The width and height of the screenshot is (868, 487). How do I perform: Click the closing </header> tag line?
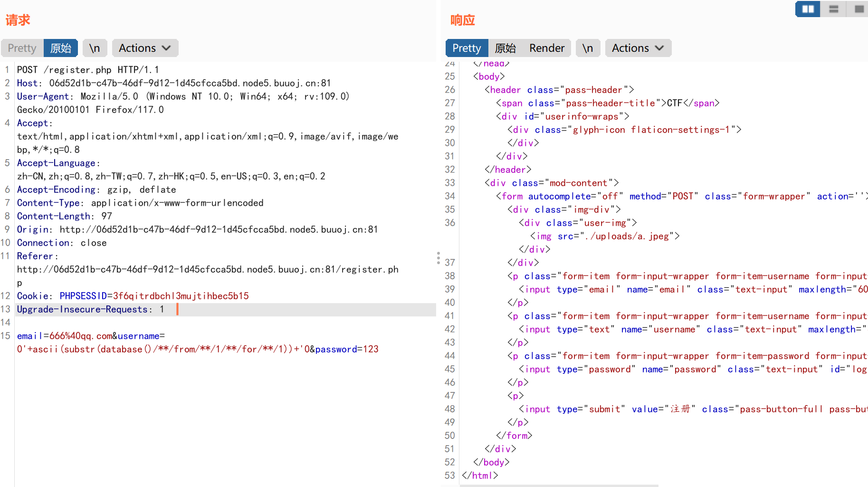click(x=508, y=170)
